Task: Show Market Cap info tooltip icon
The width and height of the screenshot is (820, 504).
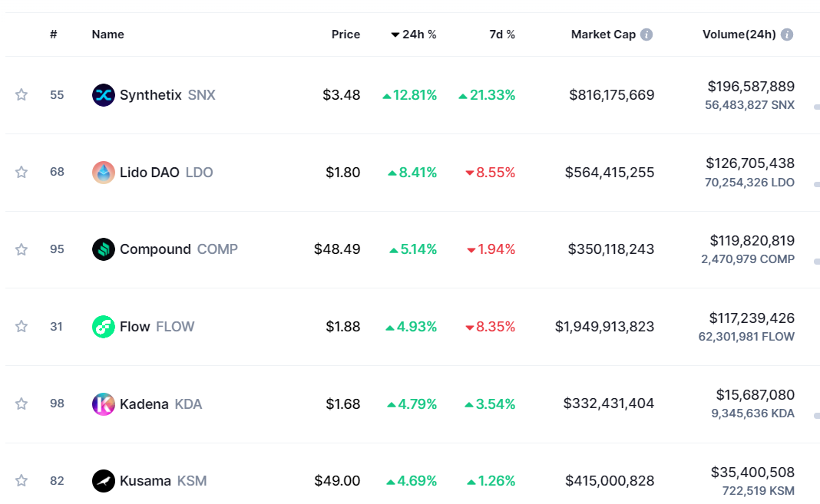Action: (646, 35)
